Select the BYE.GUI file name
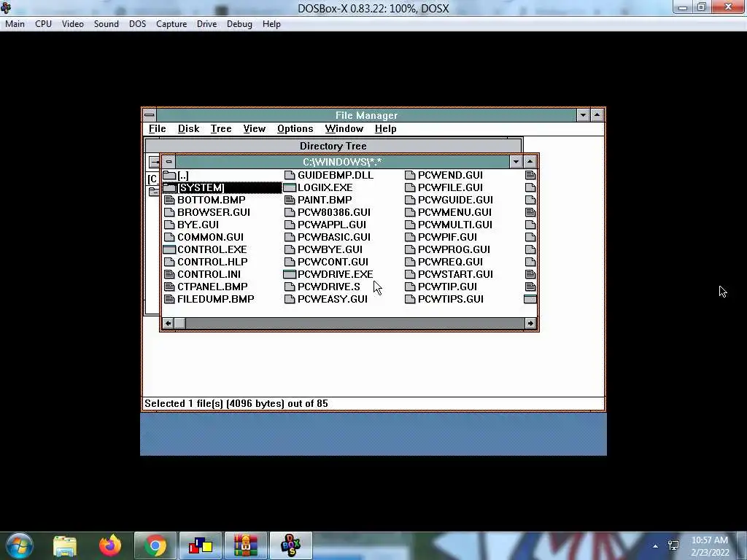The image size is (747, 560). (x=198, y=225)
